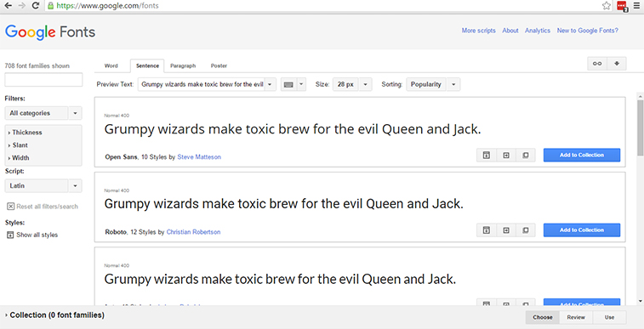Click the browser forward arrow

tap(22, 5)
